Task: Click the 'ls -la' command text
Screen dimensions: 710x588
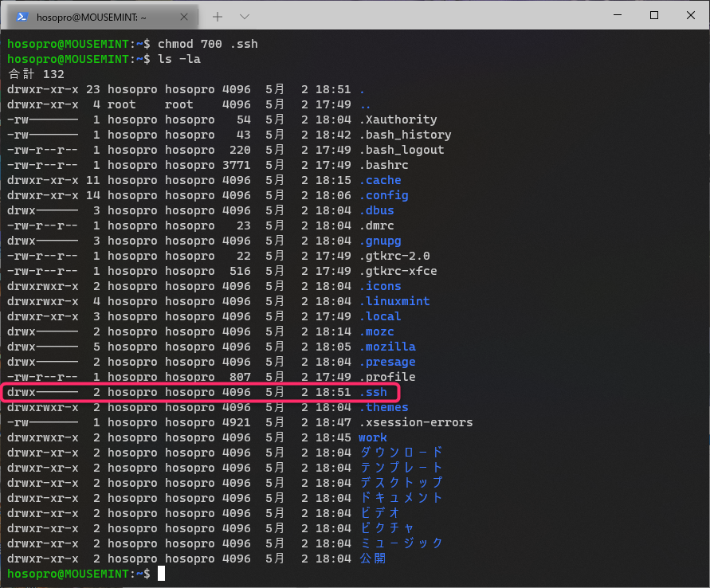Action: click(178, 59)
